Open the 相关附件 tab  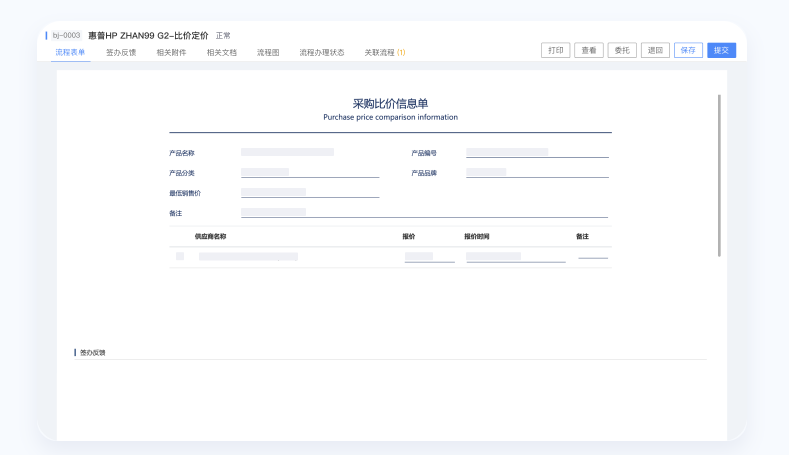[x=171, y=52]
